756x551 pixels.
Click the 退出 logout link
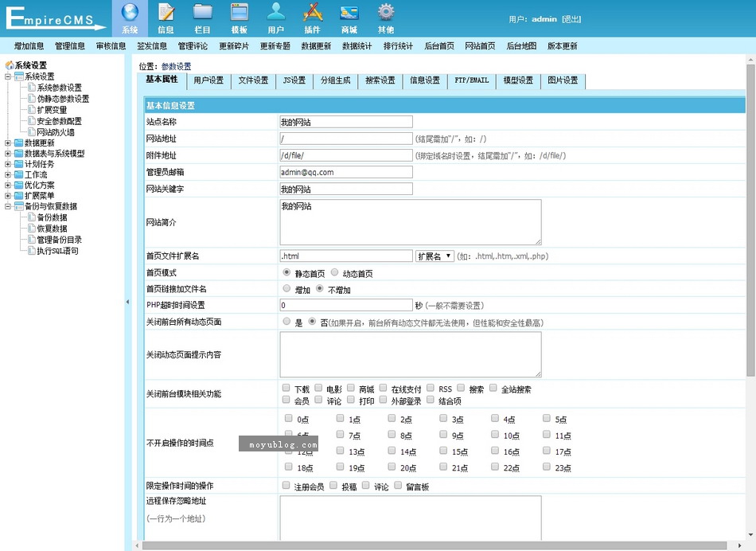point(571,19)
